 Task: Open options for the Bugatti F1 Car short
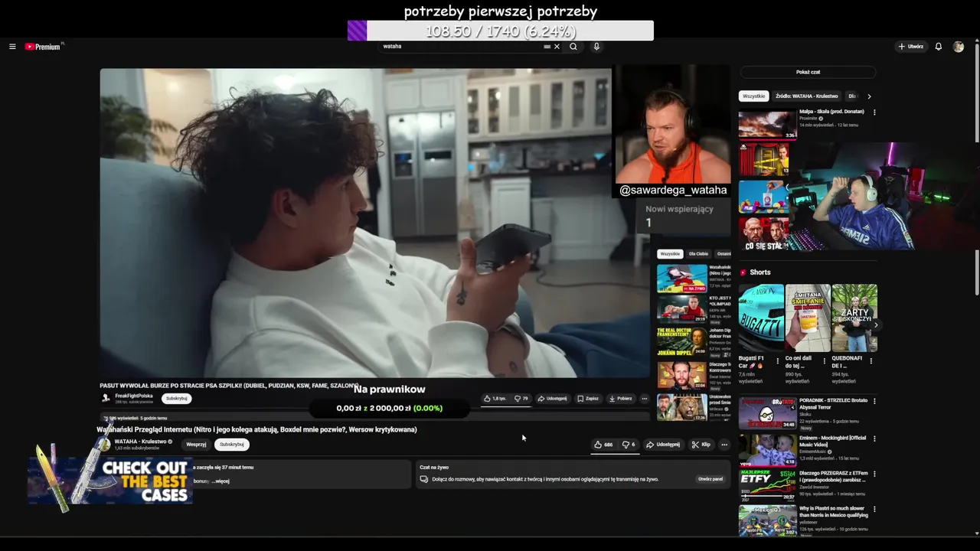[778, 361]
